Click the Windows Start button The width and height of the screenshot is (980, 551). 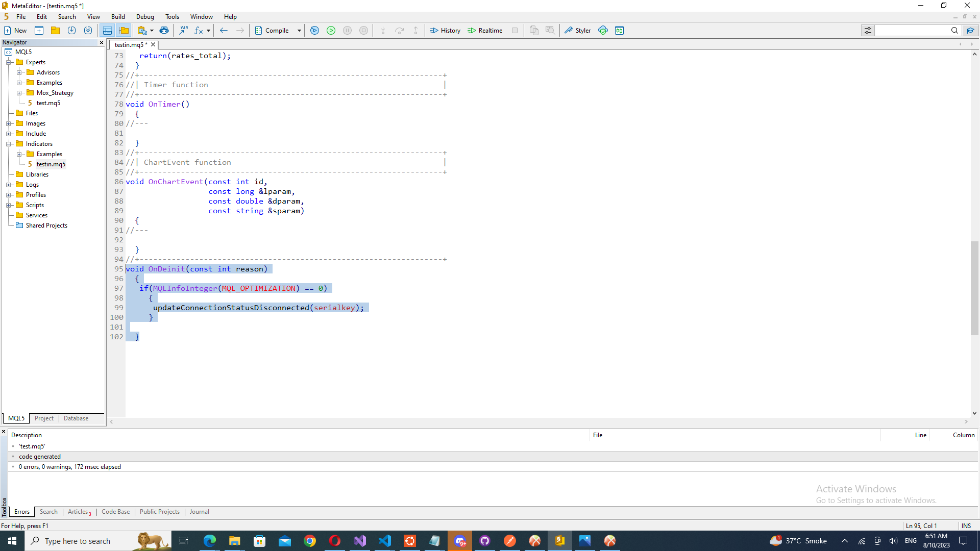point(12,541)
